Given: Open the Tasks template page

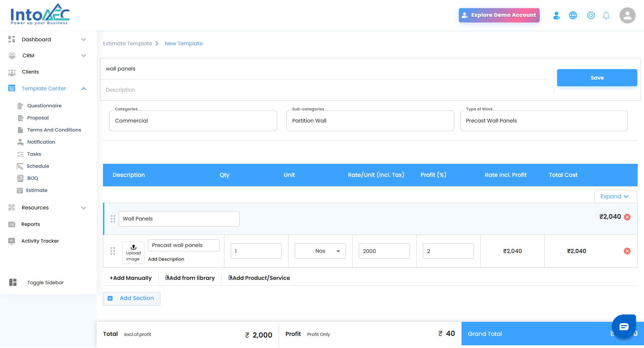Looking at the screenshot, I should click(34, 154).
